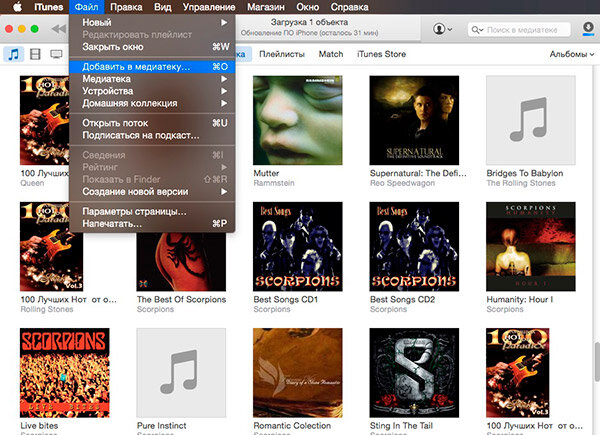Open the Вид menu
The height and width of the screenshot is (435, 600).
[x=163, y=7]
